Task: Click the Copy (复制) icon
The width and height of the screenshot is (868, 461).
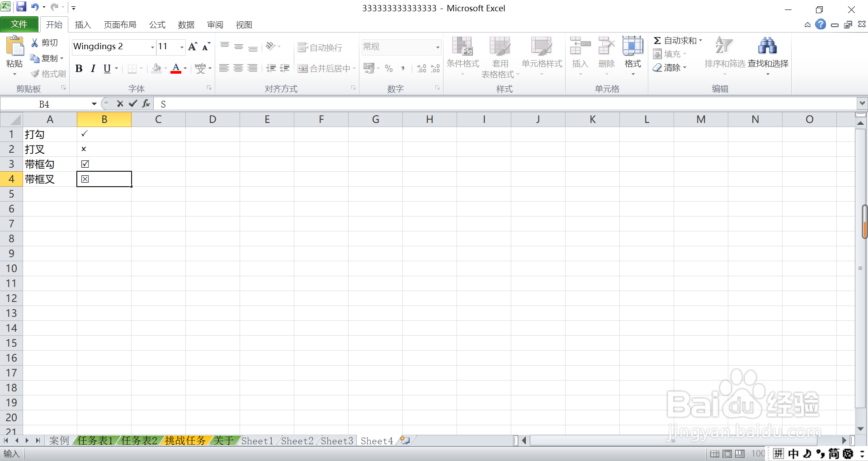Action: (x=35, y=58)
